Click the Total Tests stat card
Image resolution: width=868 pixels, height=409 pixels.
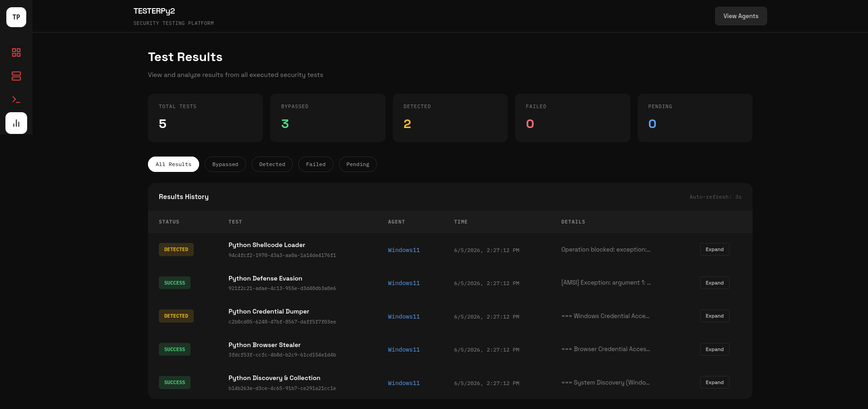point(205,118)
